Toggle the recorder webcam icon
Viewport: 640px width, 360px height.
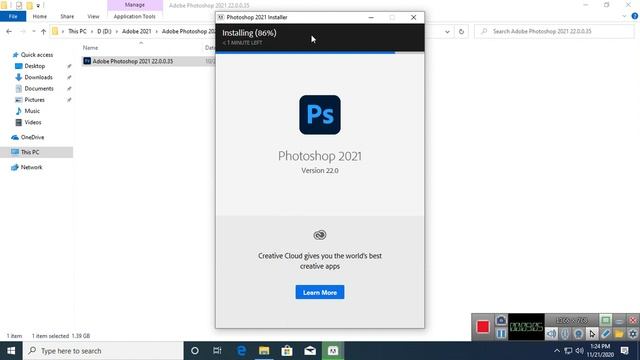(x=578, y=333)
